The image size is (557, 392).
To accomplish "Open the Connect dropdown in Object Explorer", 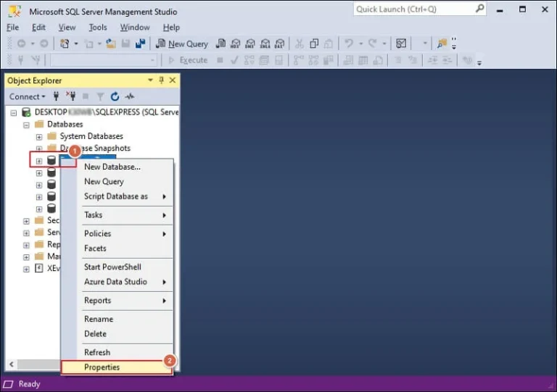I will tap(28, 96).
